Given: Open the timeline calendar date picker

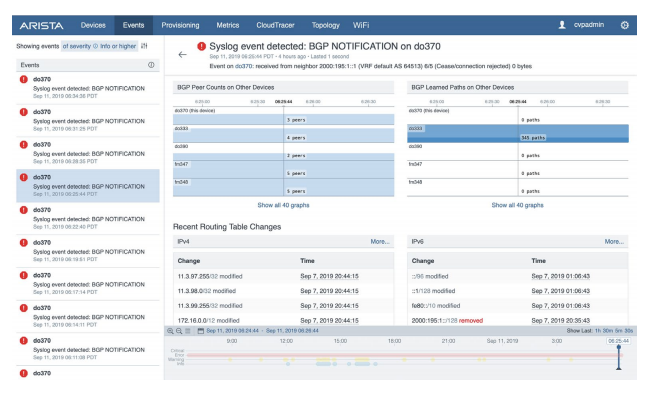Looking at the screenshot, I should click(x=201, y=331).
